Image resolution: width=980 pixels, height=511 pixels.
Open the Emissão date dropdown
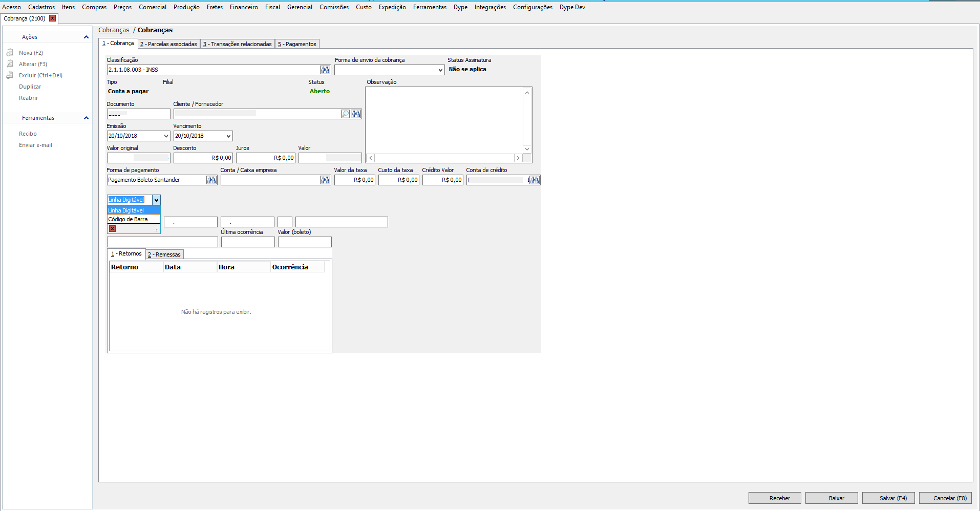[166, 136]
